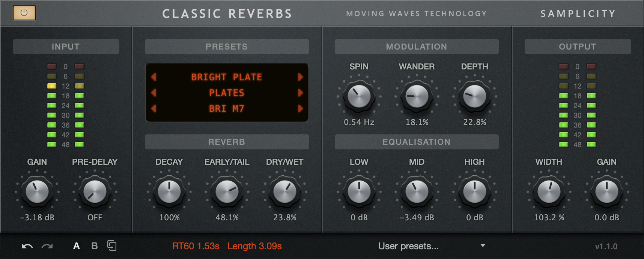The width and height of the screenshot is (644, 259).
Task: Click the RT60 1.53s readout
Action: [x=196, y=246]
